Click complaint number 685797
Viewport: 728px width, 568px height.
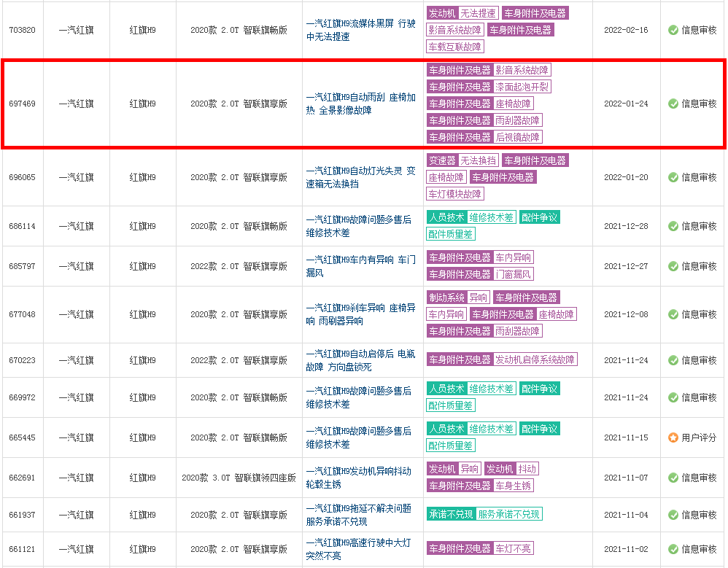(23, 266)
